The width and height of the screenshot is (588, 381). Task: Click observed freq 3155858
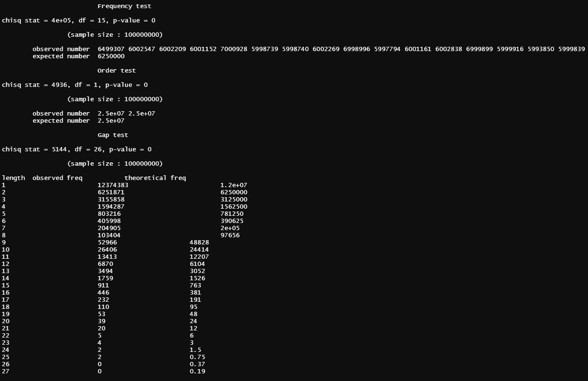(x=111, y=200)
